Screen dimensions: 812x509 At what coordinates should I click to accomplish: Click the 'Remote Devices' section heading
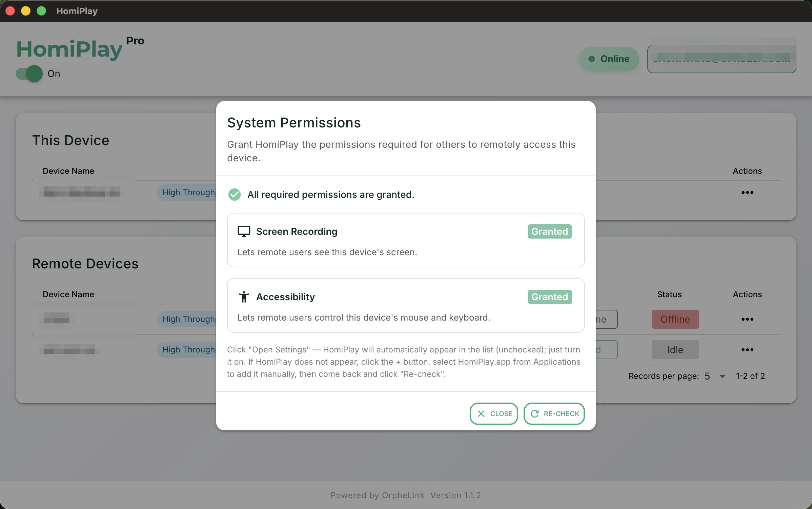coord(85,264)
